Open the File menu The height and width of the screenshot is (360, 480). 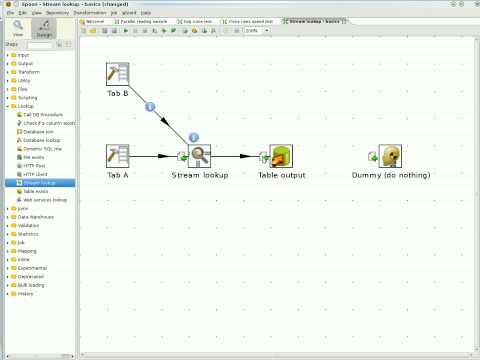pyautogui.click(x=11, y=13)
